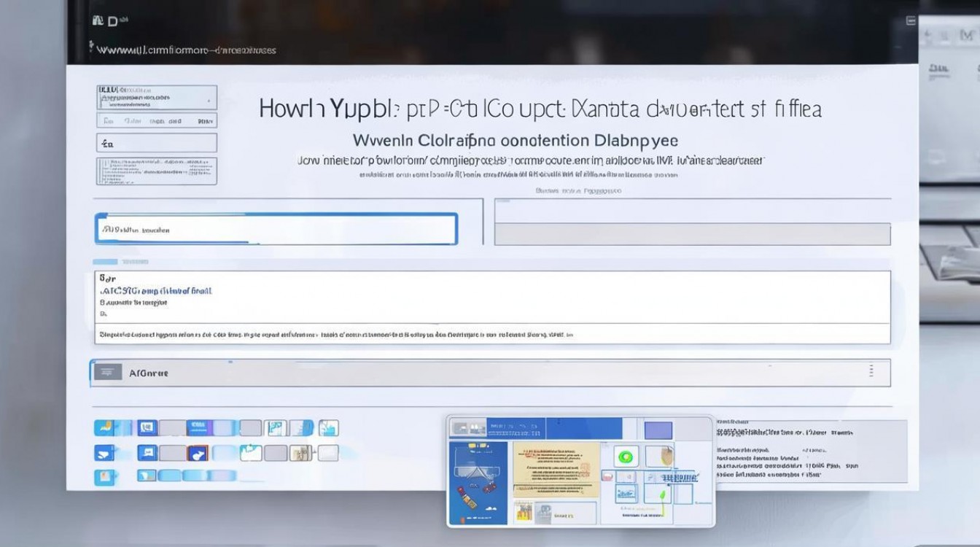Open the yellow document thumbnail in popup preview
Image resolution: width=980 pixels, height=547 pixels.
tap(556, 469)
